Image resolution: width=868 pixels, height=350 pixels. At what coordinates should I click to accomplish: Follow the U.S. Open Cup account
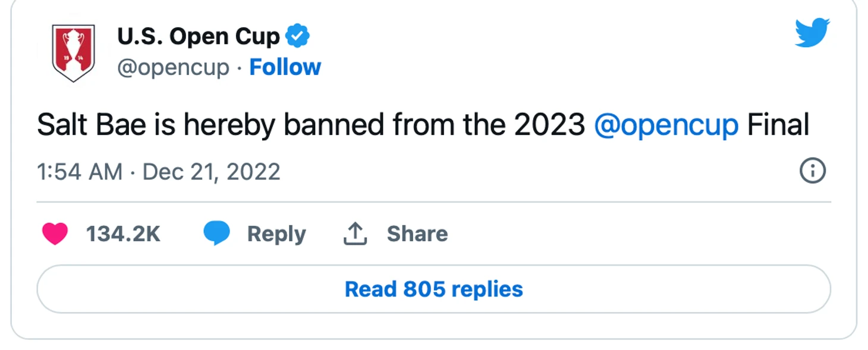[285, 67]
